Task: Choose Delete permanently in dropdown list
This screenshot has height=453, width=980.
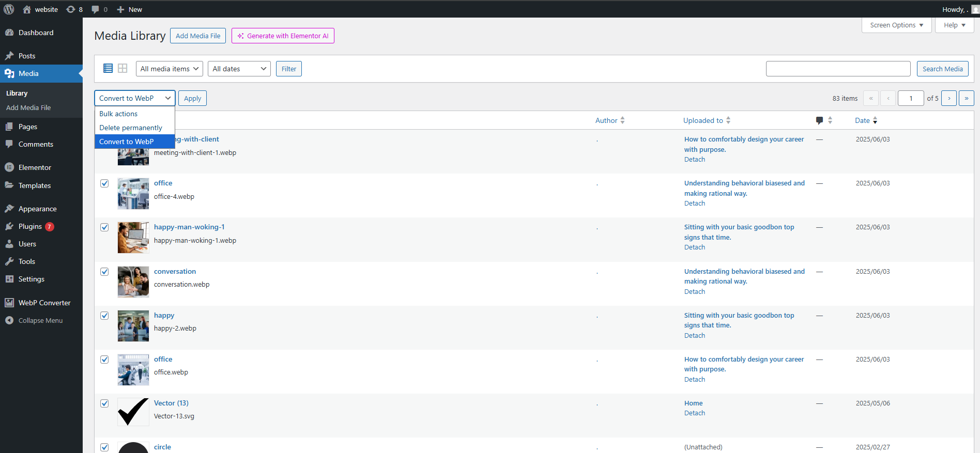Action: point(135,128)
